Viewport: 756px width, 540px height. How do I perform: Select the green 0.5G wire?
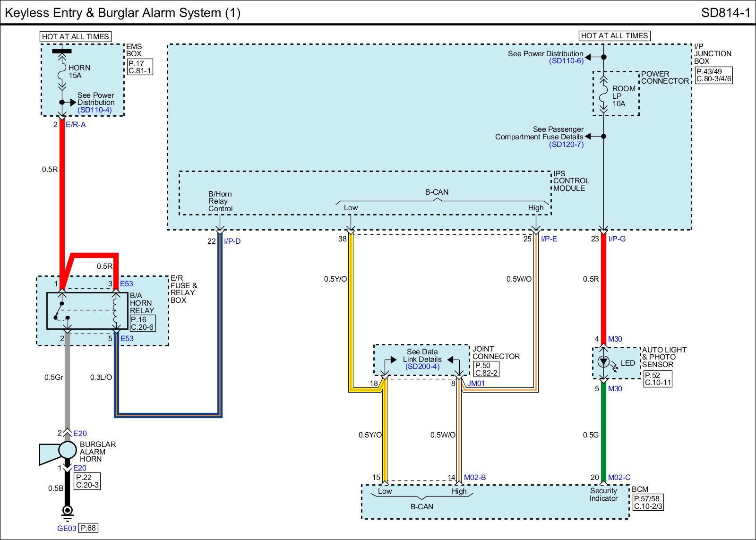pos(603,435)
